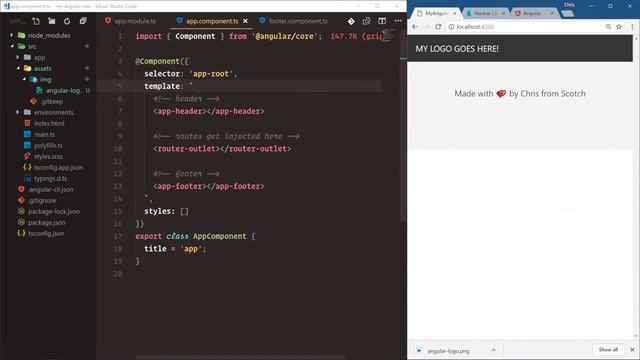Bookmark this page with the star
640x360 pixels.
[x=619, y=27]
